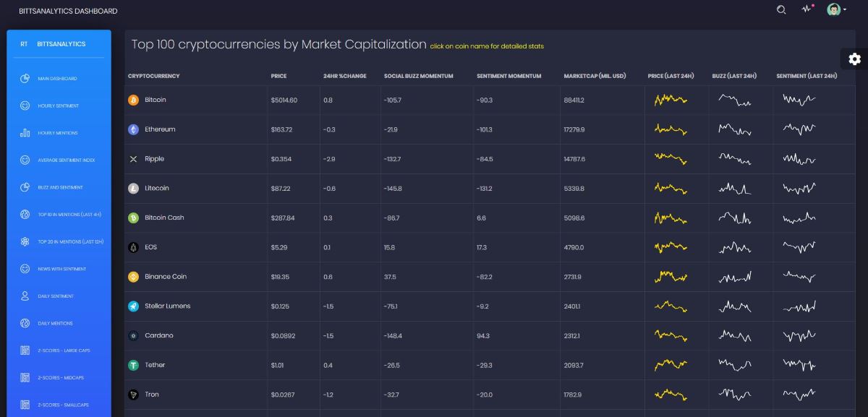Click Tether's 24h buzz sparkline
This screenshot has height=417, width=868.
coord(734,365)
